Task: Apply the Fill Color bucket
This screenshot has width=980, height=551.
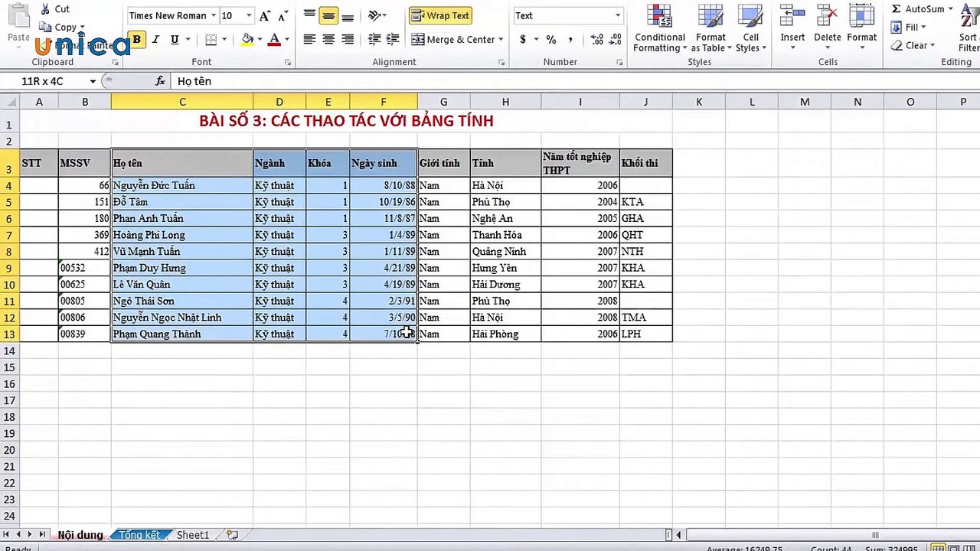Action: (x=247, y=39)
